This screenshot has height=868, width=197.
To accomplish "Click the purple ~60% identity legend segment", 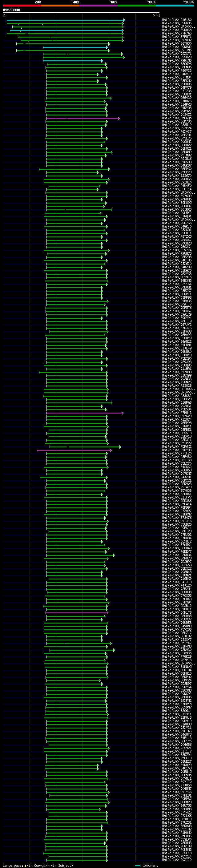I will coord(99,6).
